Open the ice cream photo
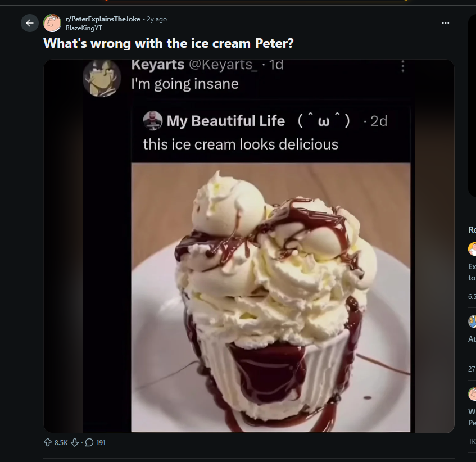This screenshot has height=462, width=476. 270,297
